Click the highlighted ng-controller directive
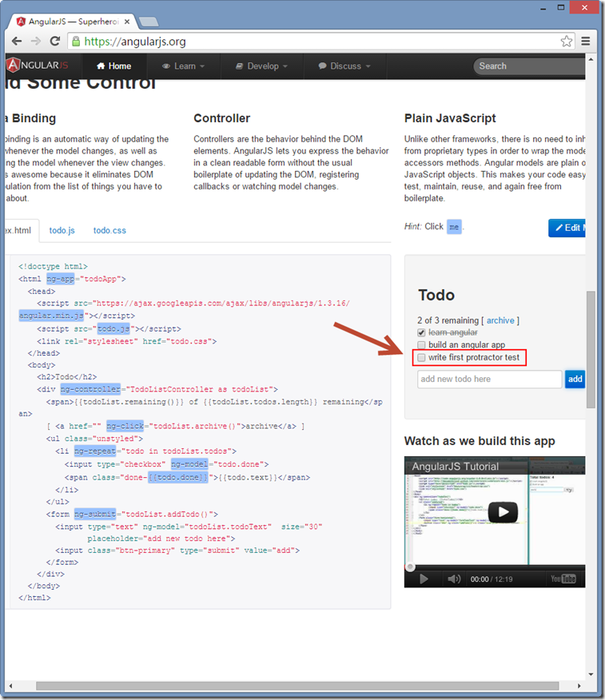605x700 pixels. 90,389
